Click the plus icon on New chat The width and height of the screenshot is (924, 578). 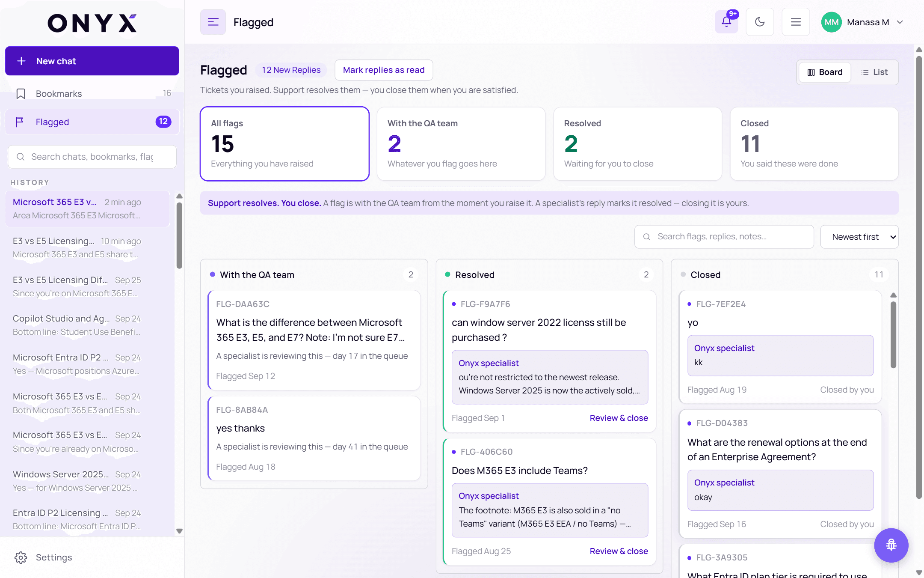[x=21, y=61]
